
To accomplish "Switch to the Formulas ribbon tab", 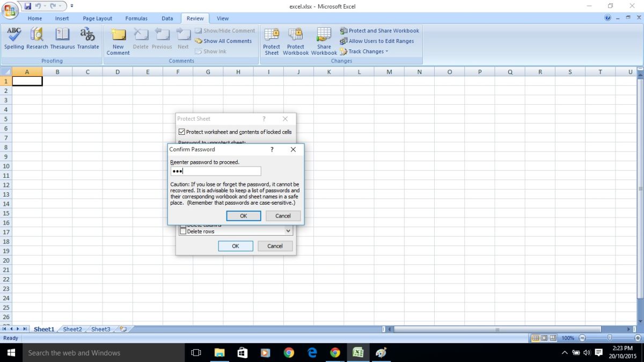I will click(x=136, y=18).
